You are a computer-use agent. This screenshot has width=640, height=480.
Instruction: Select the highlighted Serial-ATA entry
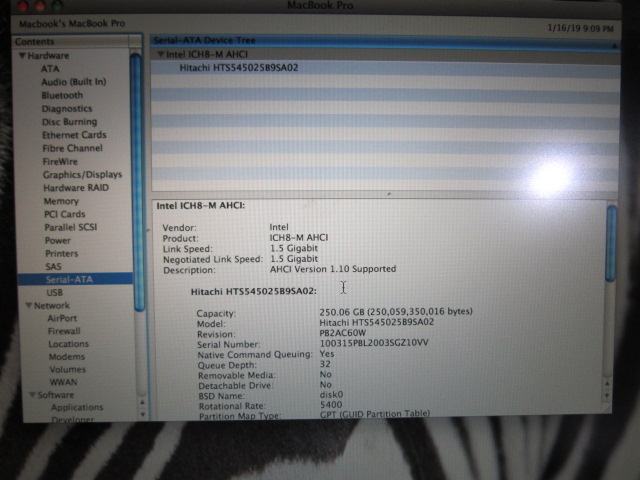click(75, 279)
